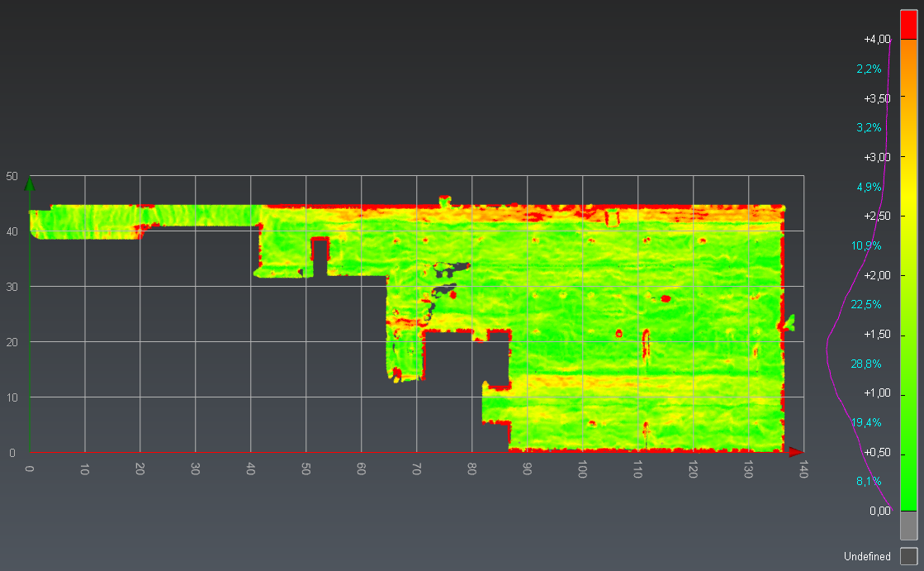Screen dimensions: 924x571
Task: Click the small bump right of X 136
Action: pos(789,322)
